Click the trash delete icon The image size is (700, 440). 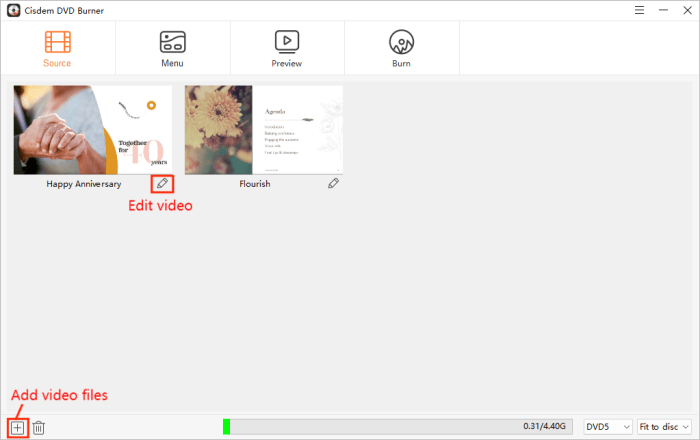tap(39, 427)
